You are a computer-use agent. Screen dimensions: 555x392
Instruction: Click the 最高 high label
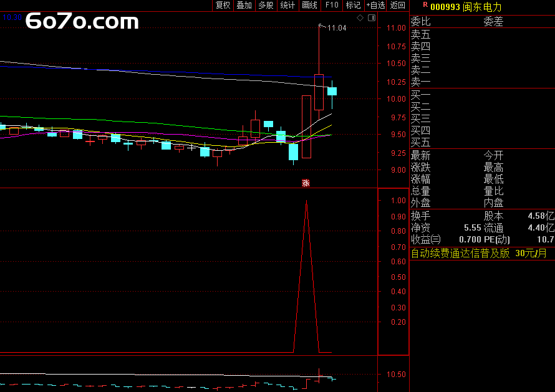[493, 168]
